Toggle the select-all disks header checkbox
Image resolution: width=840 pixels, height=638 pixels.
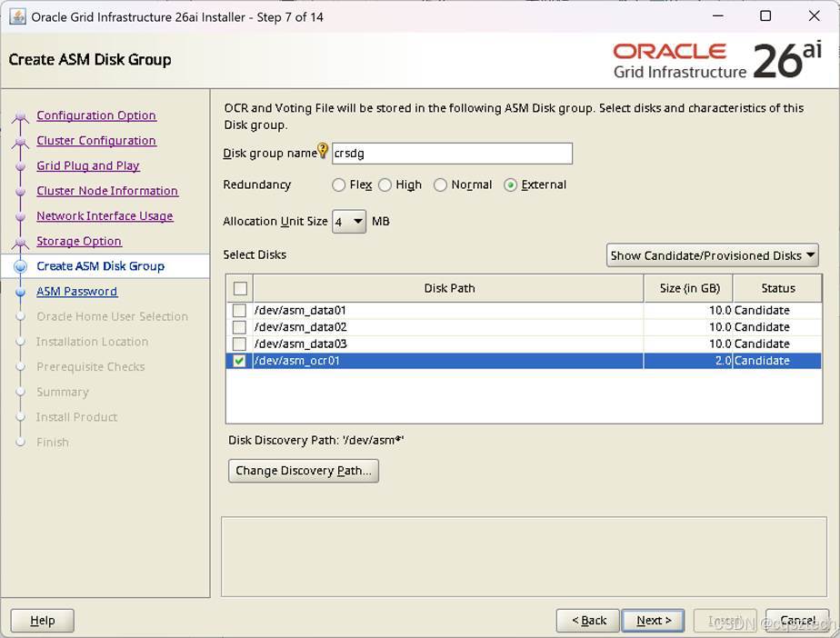click(241, 288)
